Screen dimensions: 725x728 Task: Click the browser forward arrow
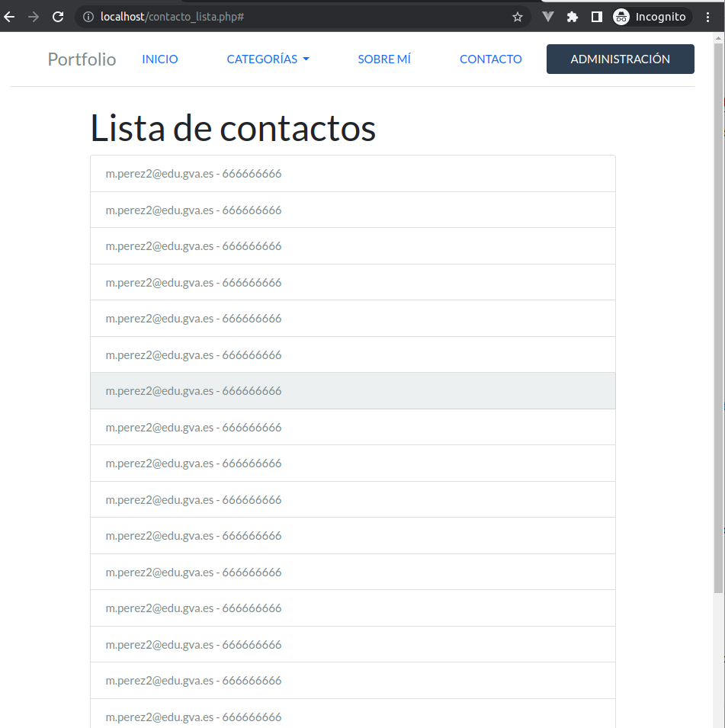[34, 17]
